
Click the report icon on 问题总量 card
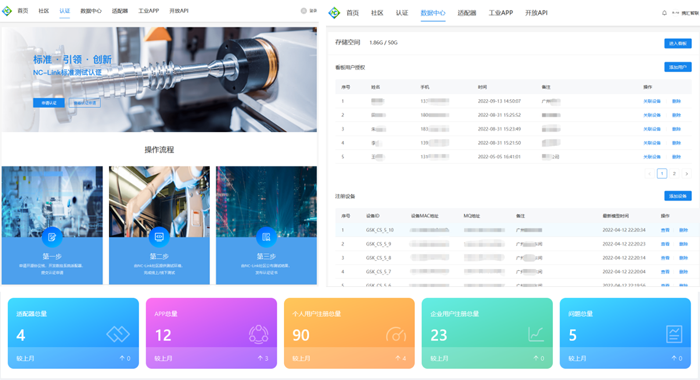(674, 334)
